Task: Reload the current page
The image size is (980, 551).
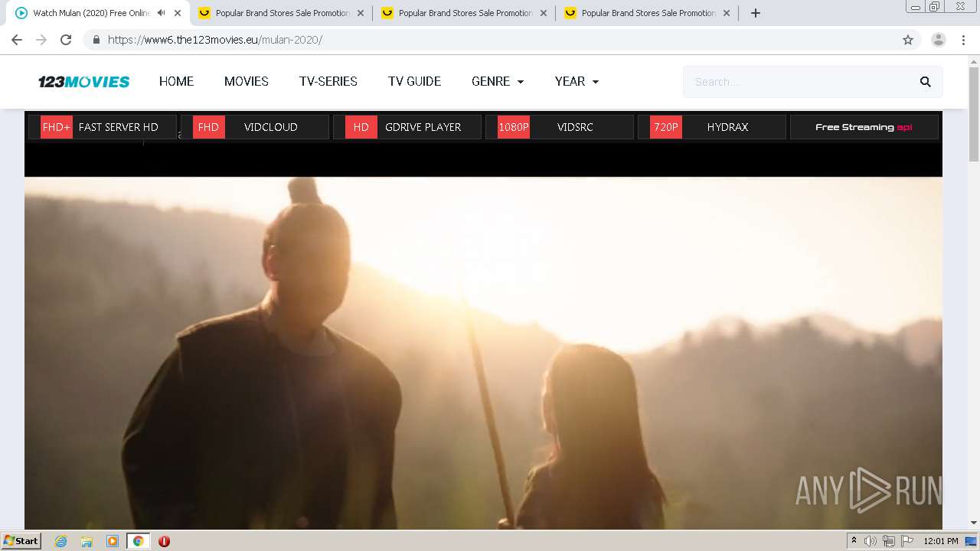Action: click(66, 40)
